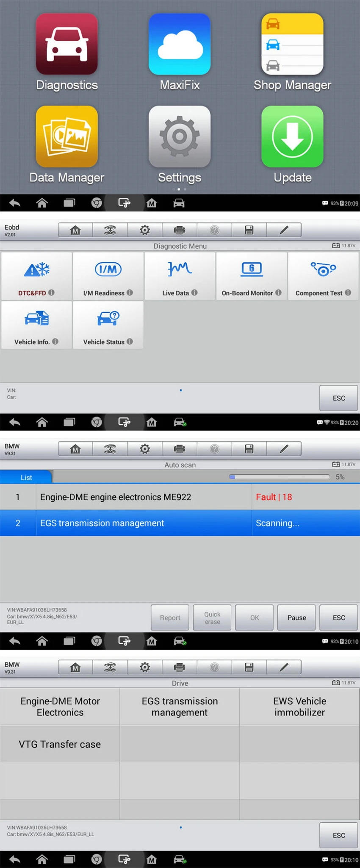Open Vehicle Info. function
Image resolution: width=360 pixels, height=868 pixels.
tap(36, 325)
